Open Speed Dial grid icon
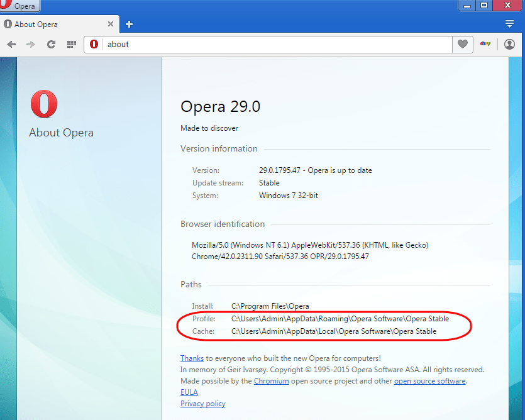The width and height of the screenshot is (525, 420). coord(71,44)
